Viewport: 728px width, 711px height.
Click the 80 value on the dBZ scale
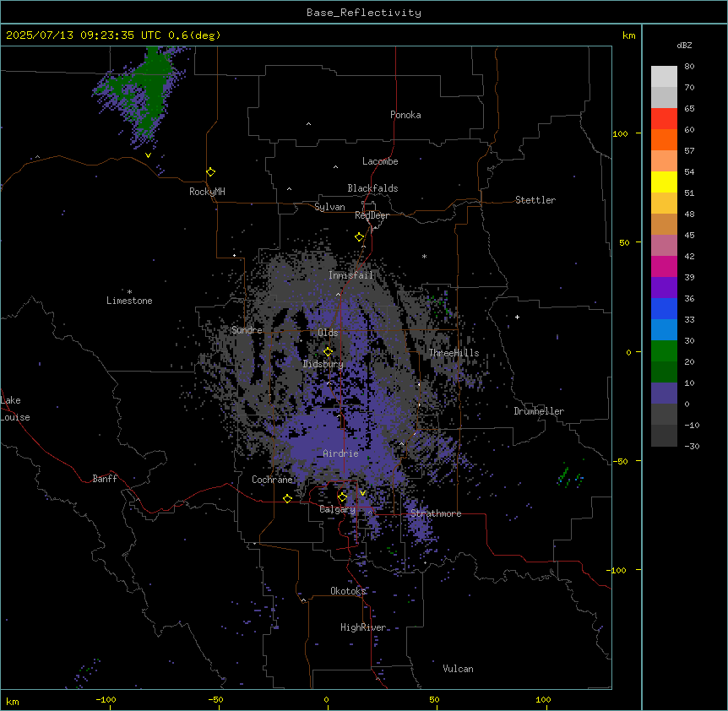689,66
